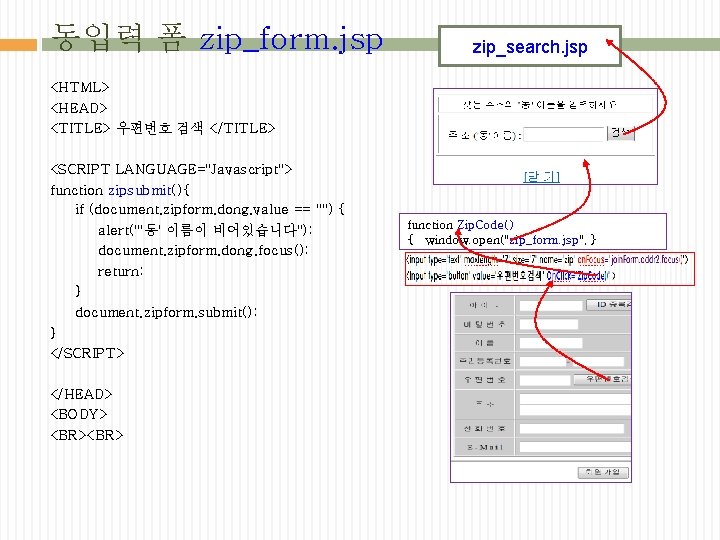Image resolution: width=720 pixels, height=540 pixels.
Task: Click the 'function ZipCode()' text
Action: [461, 225]
